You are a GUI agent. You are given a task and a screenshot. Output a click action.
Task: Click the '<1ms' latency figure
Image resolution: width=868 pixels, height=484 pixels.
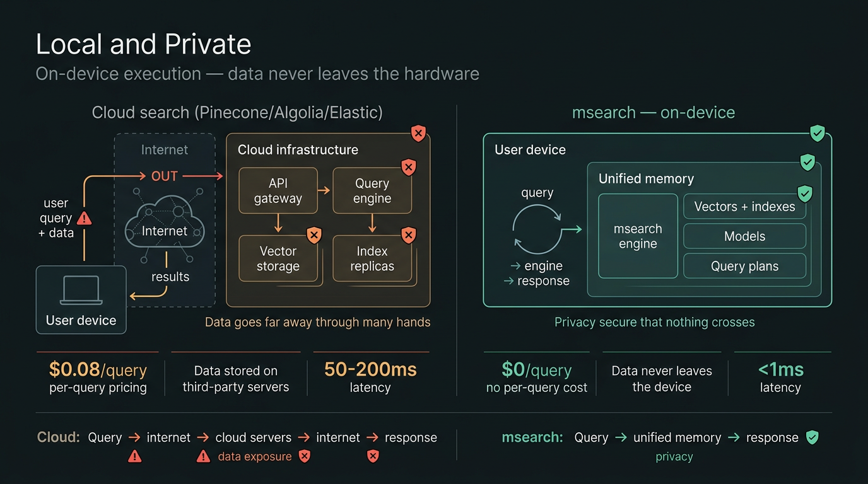coord(781,369)
